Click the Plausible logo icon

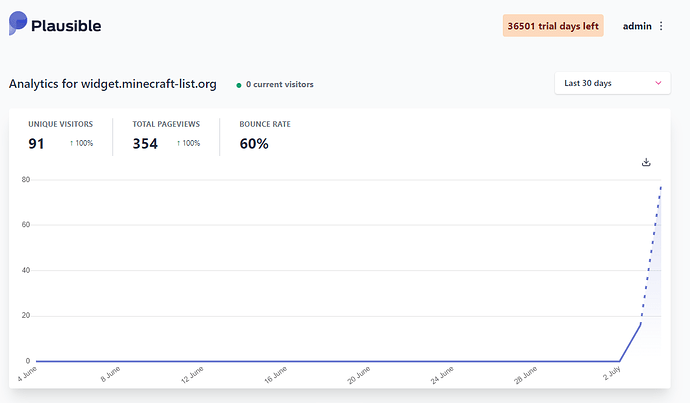coord(18,24)
